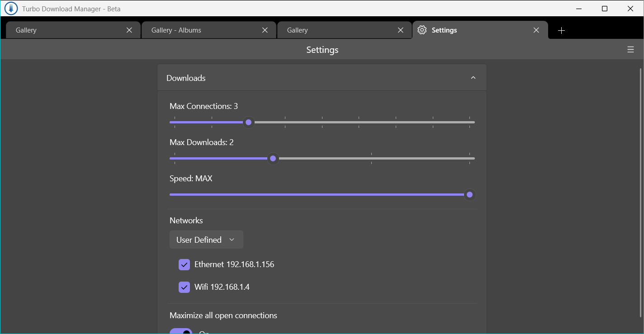Click the Speed slider handle
Screen dimensions: 644x334
(x=469, y=194)
